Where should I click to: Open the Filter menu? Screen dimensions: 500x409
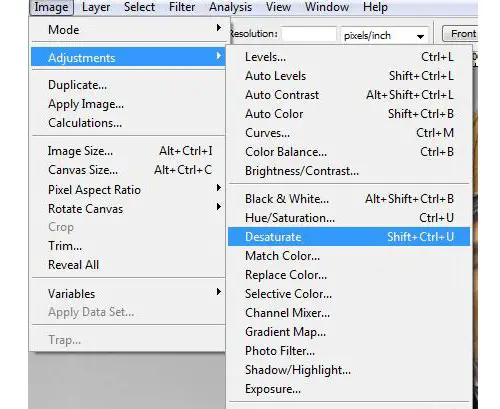pyautogui.click(x=182, y=7)
